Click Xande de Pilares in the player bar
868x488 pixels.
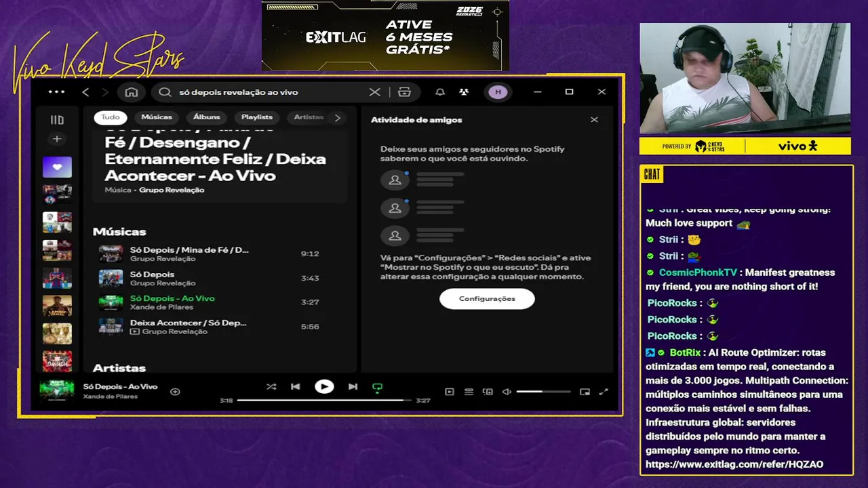click(x=111, y=396)
